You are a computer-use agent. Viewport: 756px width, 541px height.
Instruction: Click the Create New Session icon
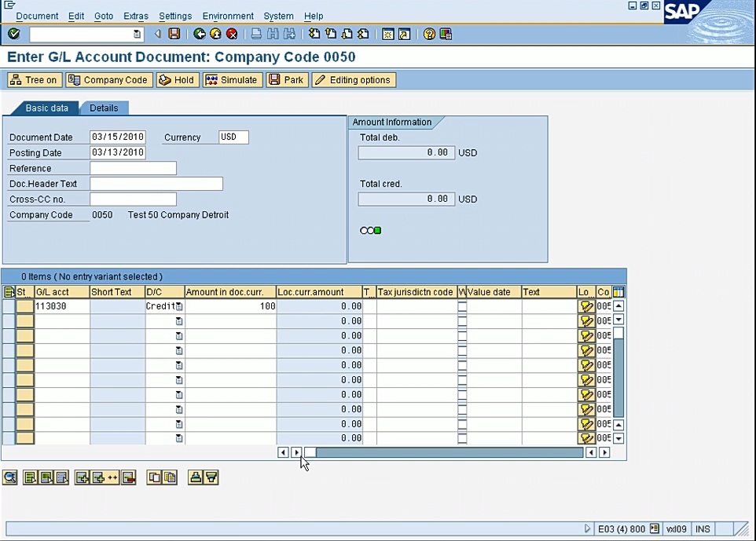point(388,34)
